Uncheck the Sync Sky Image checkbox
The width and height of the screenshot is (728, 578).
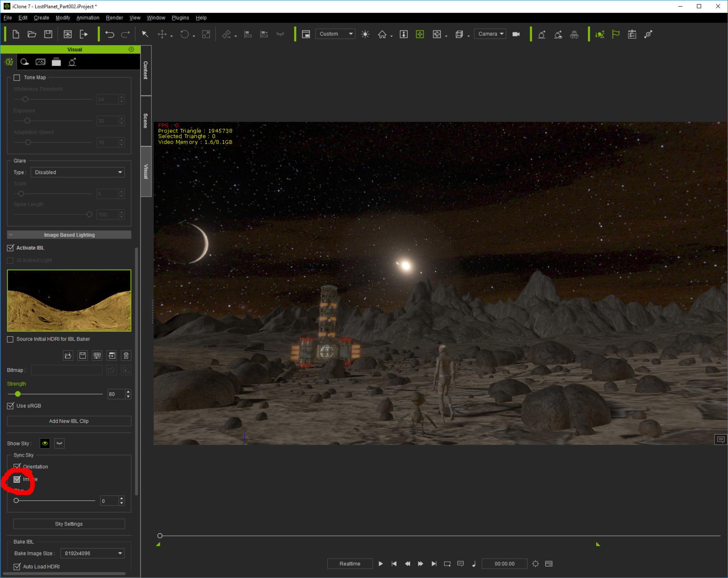pos(17,479)
